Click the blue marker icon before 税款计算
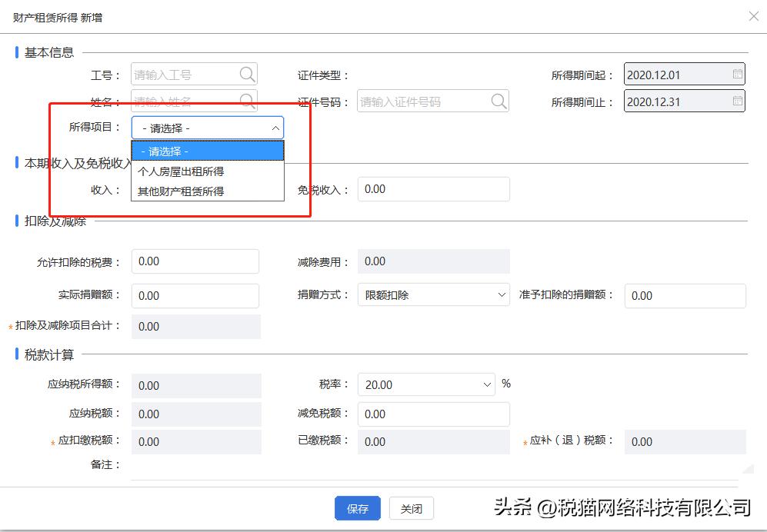Screen dimensions: 767x532 (16, 354)
